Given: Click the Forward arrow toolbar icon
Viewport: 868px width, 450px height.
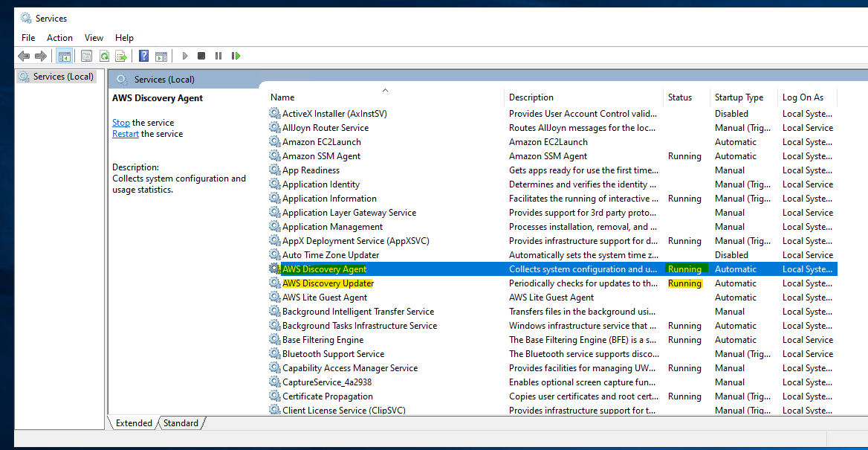Looking at the screenshot, I should (40, 56).
